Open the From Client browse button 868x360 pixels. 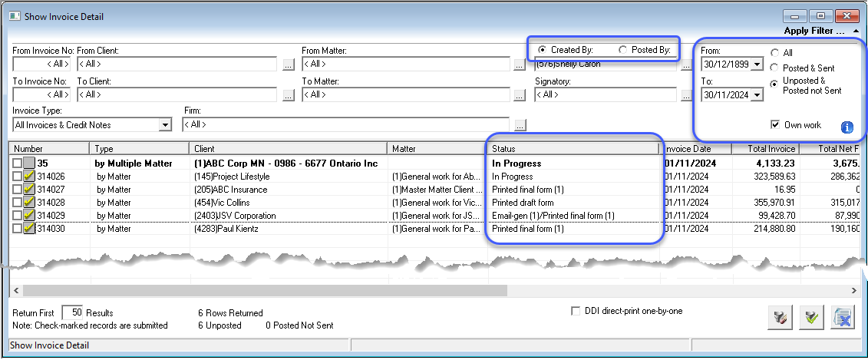click(289, 64)
